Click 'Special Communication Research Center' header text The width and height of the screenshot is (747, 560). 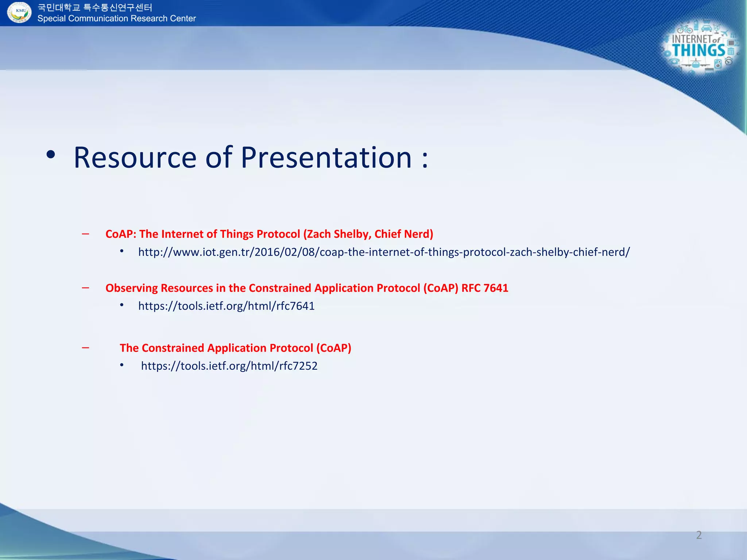coord(116,19)
